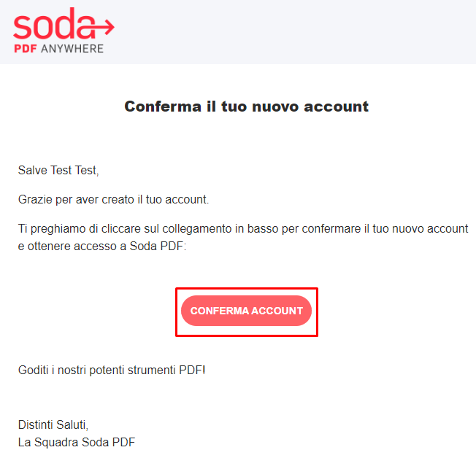Click the sentence Goditi i nostri potenti strumenti PDF
Viewport: 476px width, 458px height.
coord(112,370)
